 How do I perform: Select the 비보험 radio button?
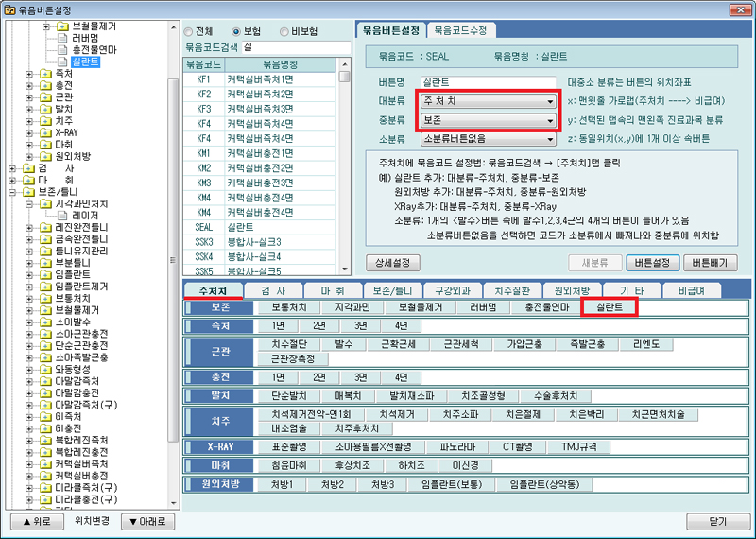[x=286, y=29]
